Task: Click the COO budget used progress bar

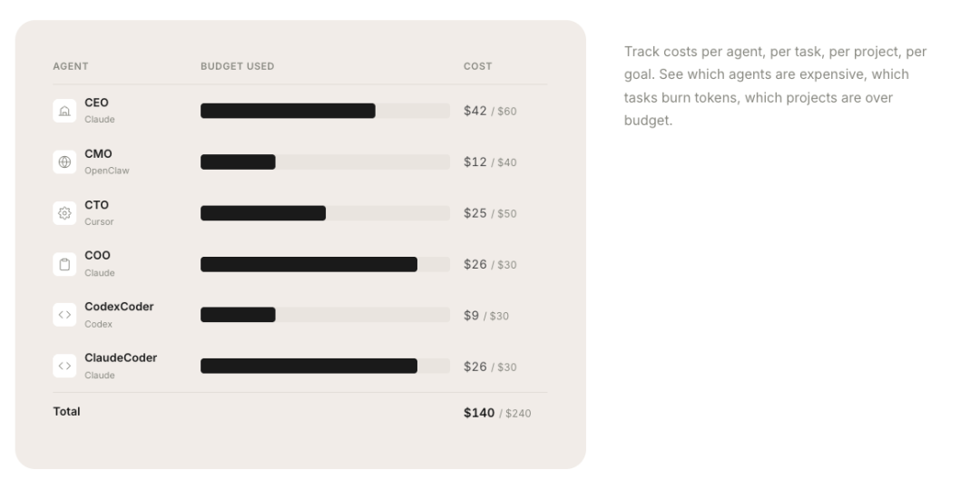Action: [x=324, y=264]
